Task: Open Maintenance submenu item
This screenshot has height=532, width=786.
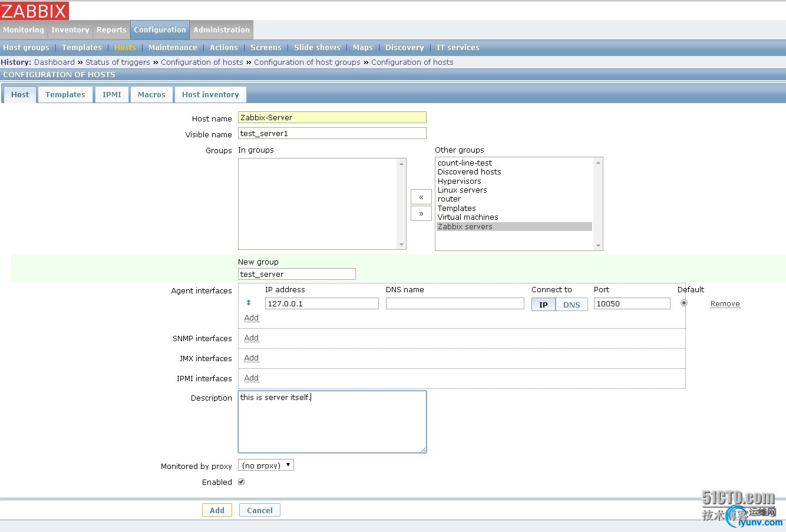Action: pyautogui.click(x=173, y=48)
